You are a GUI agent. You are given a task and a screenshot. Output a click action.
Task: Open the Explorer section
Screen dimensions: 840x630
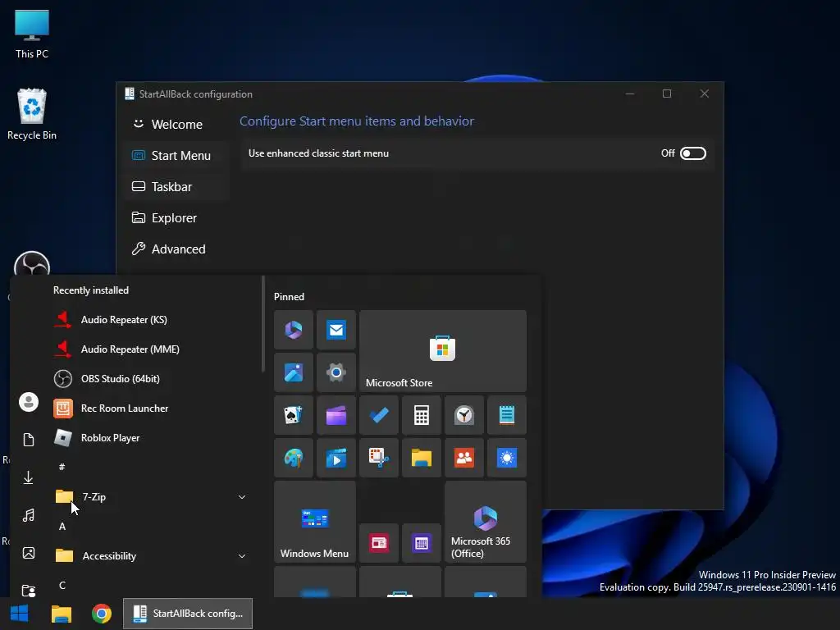(177, 217)
